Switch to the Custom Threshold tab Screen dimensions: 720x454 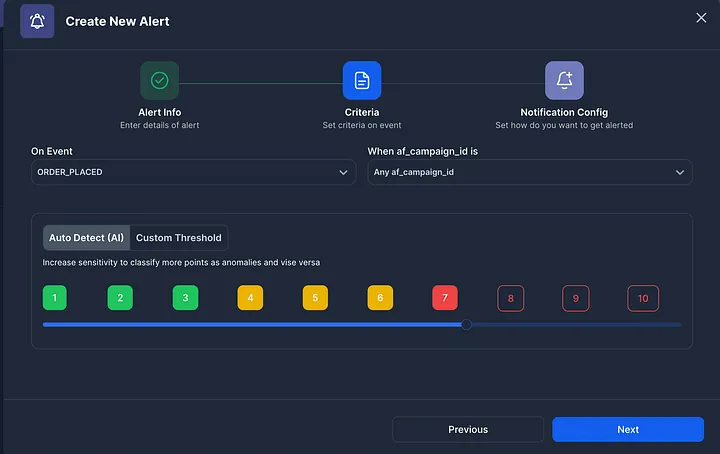click(x=179, y=238)
